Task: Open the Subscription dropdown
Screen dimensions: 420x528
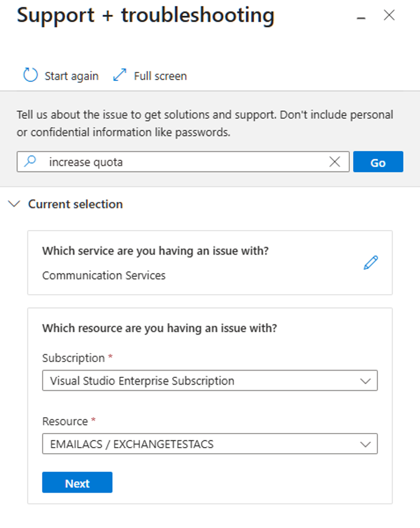Action: coord(210,381)
